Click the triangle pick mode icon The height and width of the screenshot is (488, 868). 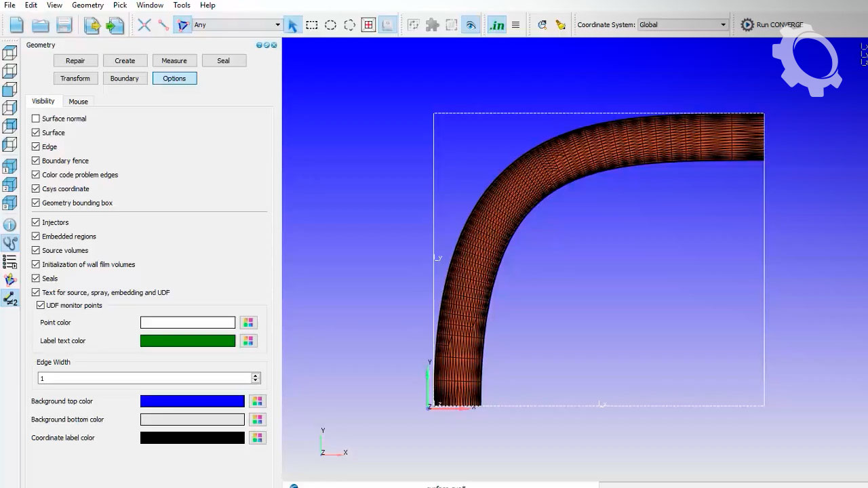tap(182, 25)
